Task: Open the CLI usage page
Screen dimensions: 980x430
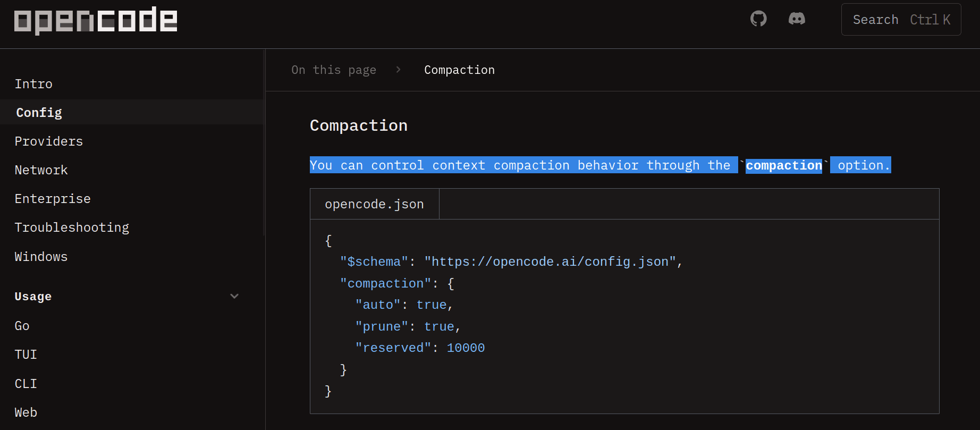Action: [26, 384]
